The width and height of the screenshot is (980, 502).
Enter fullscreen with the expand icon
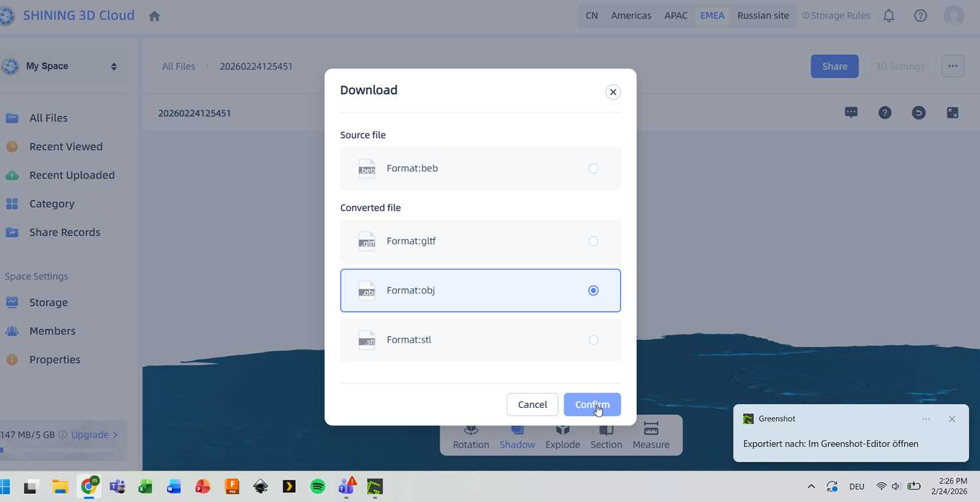coord(953,112)
